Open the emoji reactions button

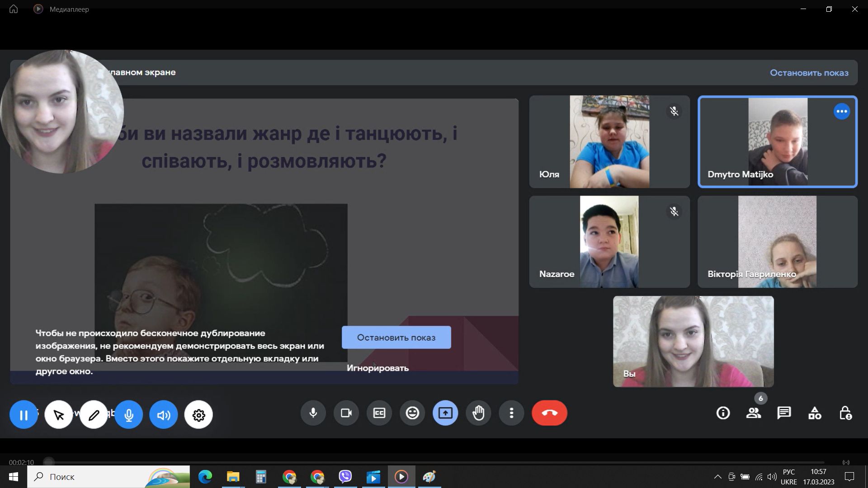click(x=412, y=413)
